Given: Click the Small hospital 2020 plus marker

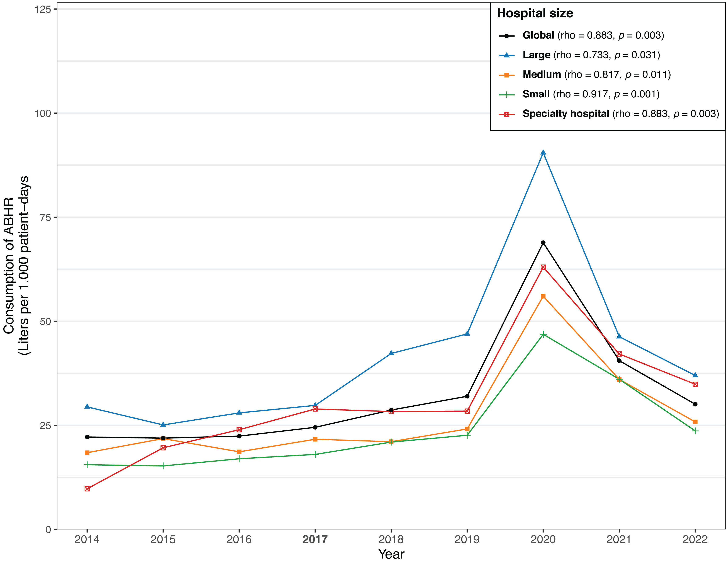Looking at the screenshot, I should click(x=543, y=334).
